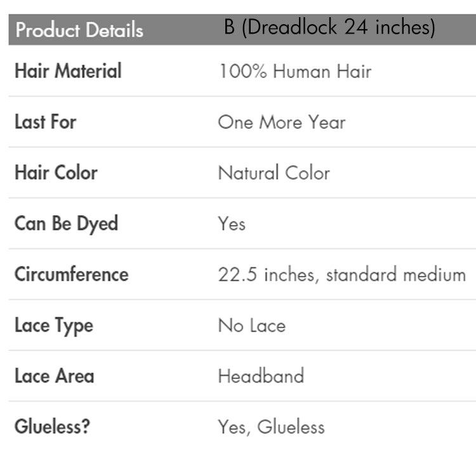This screenshot has width=476, height=476.
Task: Click the Can Be Dyed label
Action: point(66,223)
